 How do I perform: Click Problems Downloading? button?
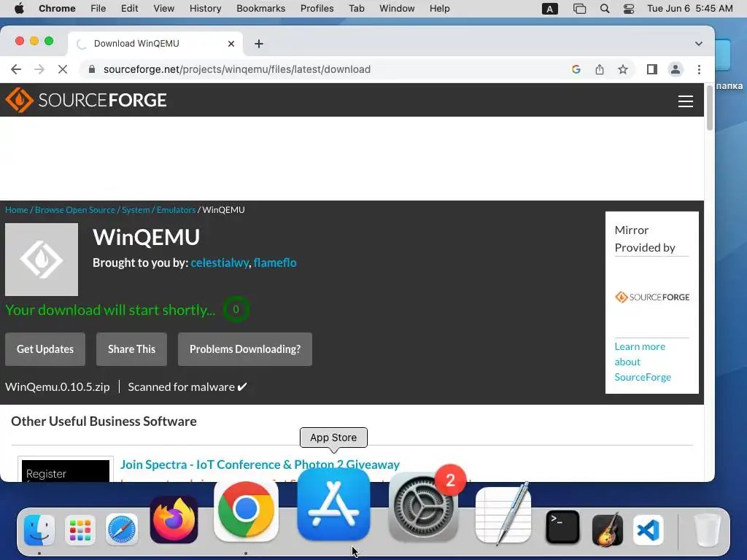click(245, 349)
